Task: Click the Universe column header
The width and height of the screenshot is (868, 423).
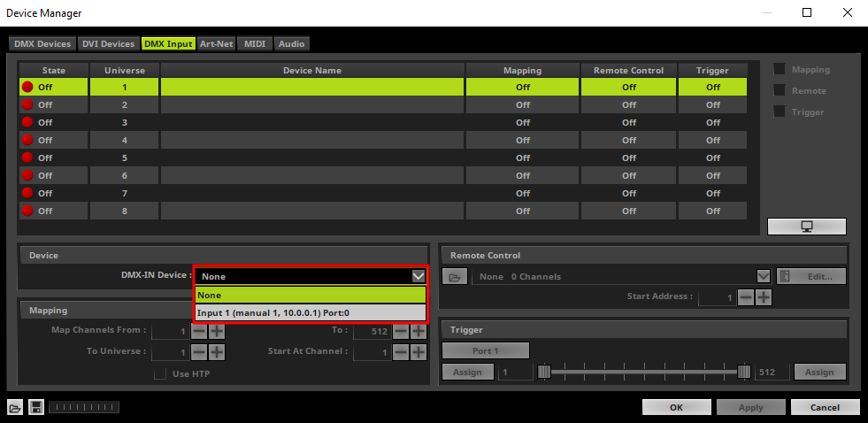Action: [125, 70]
